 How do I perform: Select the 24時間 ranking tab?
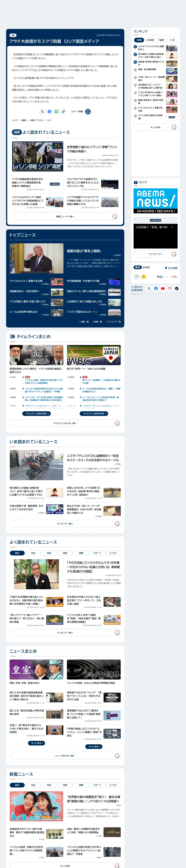pos(150,40)
